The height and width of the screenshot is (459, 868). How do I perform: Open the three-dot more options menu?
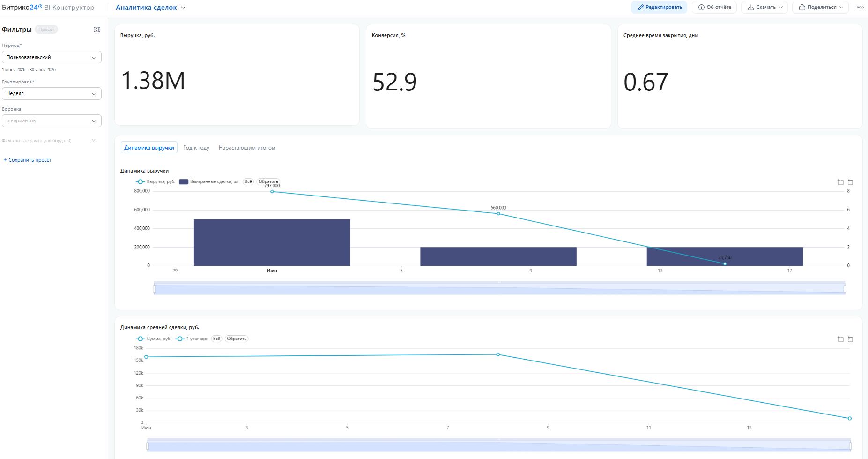click(860, 8)
